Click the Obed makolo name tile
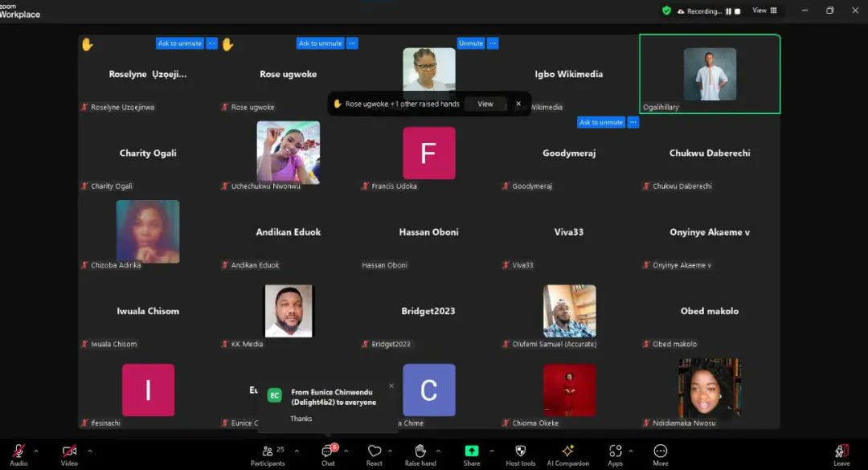Viewport: 868px width, 470px height. pos(710,311)
